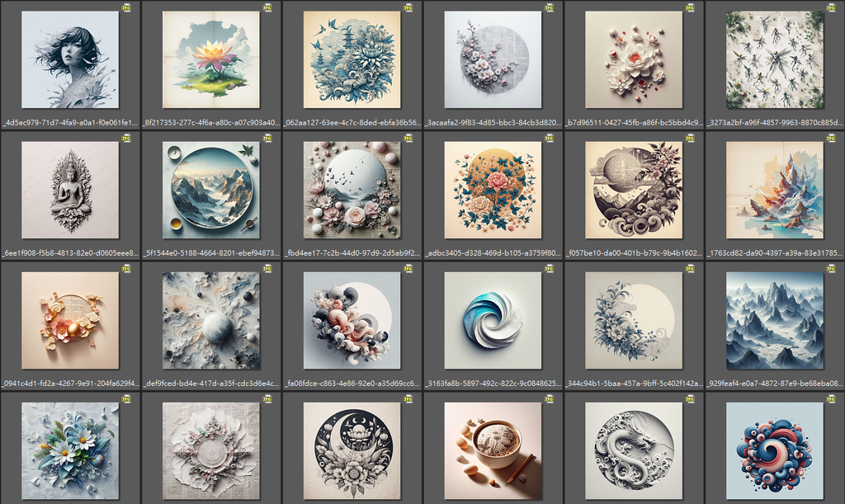Click the JPG badge on the golden egg cell

126,269
